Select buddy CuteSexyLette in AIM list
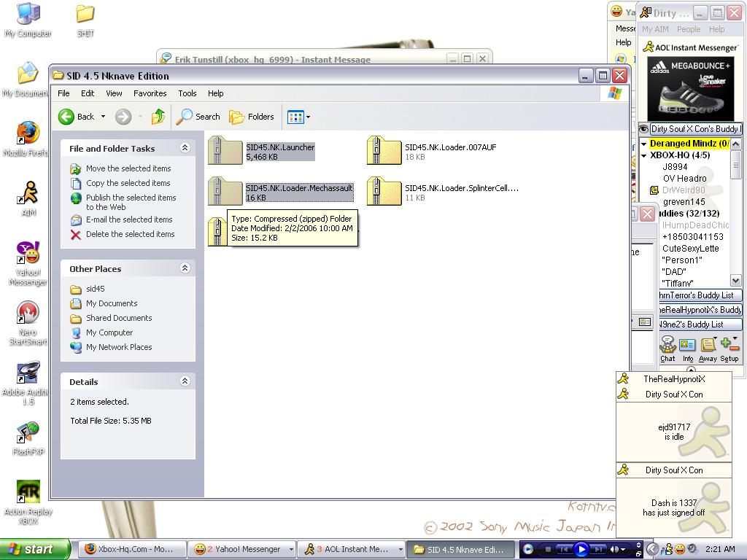 point(690,249)
